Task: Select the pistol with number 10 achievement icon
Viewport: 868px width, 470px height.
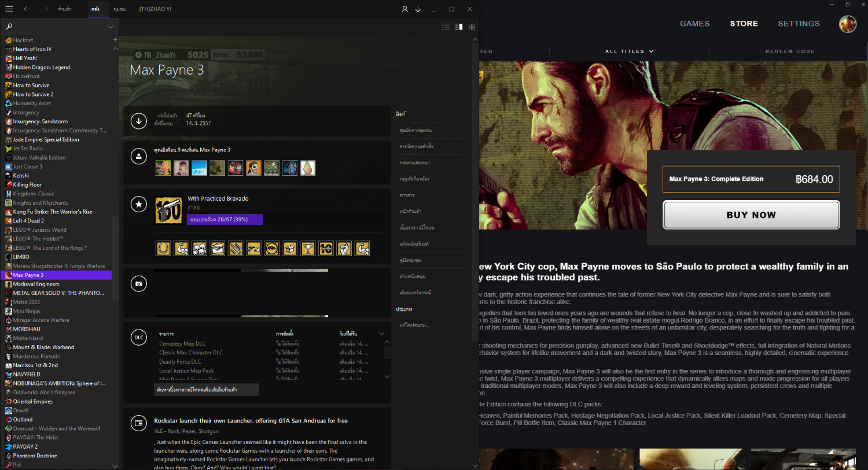Action: 326,249
